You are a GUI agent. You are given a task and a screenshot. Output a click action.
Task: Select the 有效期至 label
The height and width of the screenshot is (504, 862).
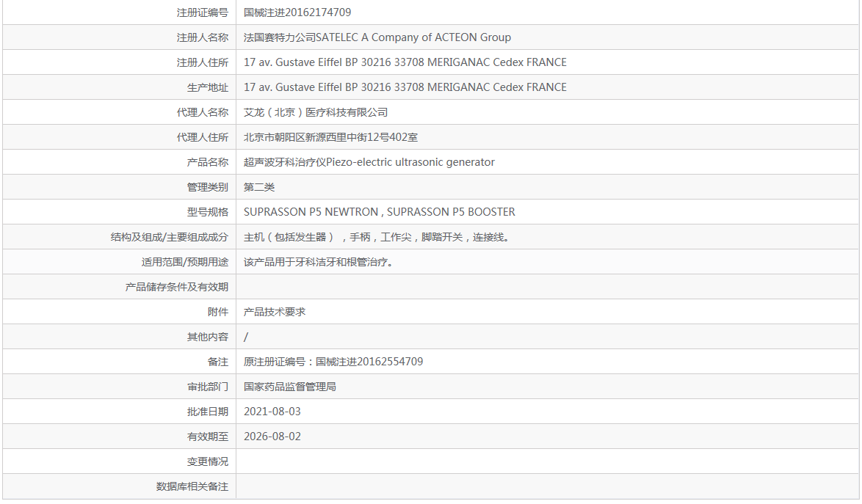coord(208,437)
